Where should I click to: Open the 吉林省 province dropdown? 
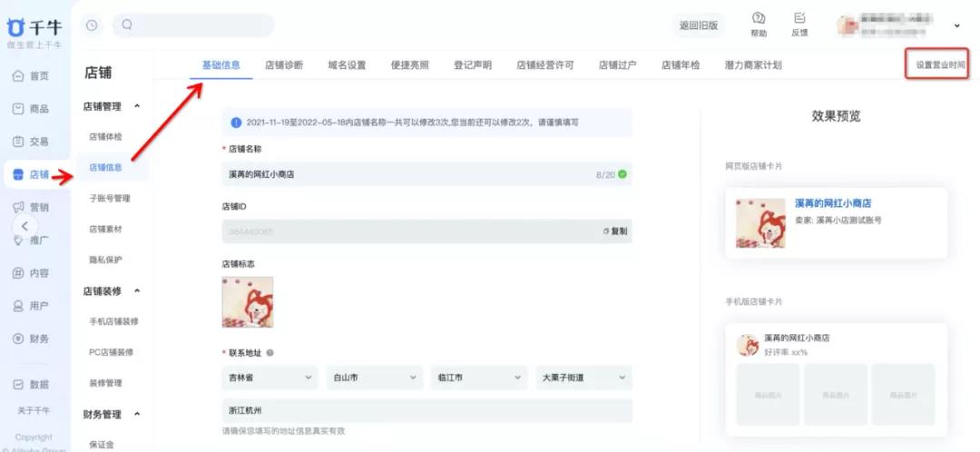click(x=270, y=378)
